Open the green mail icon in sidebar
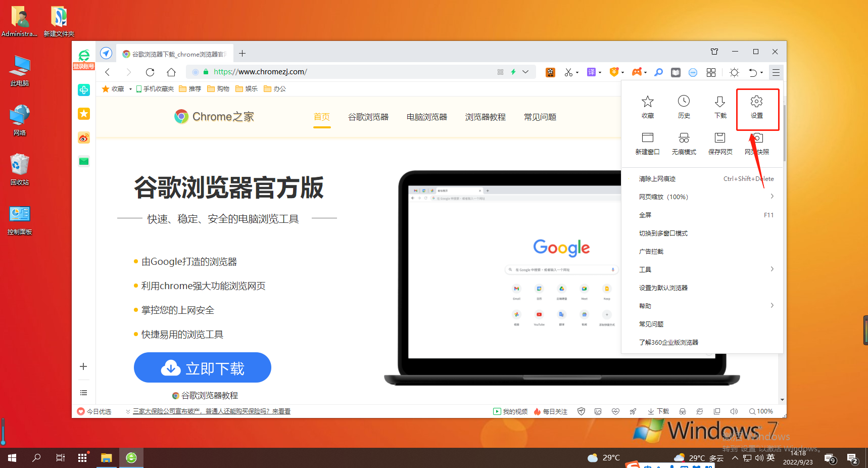Screen dimensions: 868x468 (84, 161)
